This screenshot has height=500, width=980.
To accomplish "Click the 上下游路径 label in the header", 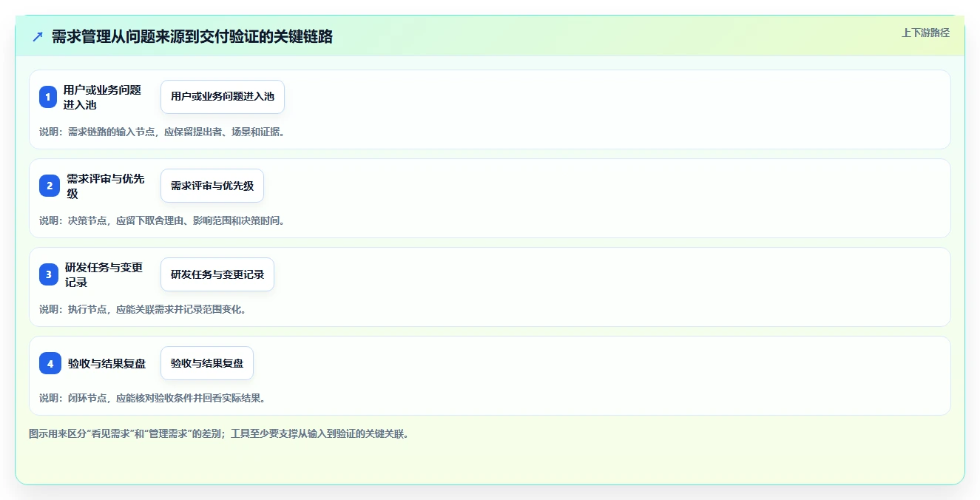I will 925,33.
